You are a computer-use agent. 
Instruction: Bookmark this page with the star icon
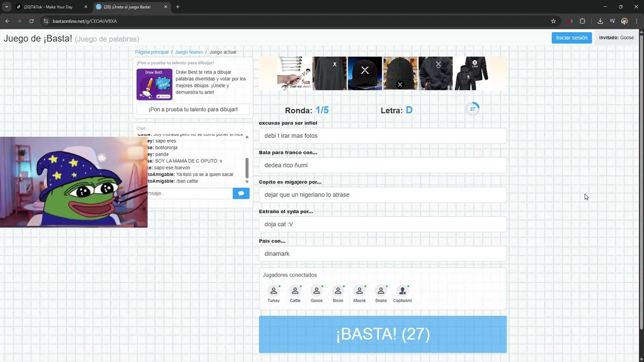pos(553,21)
